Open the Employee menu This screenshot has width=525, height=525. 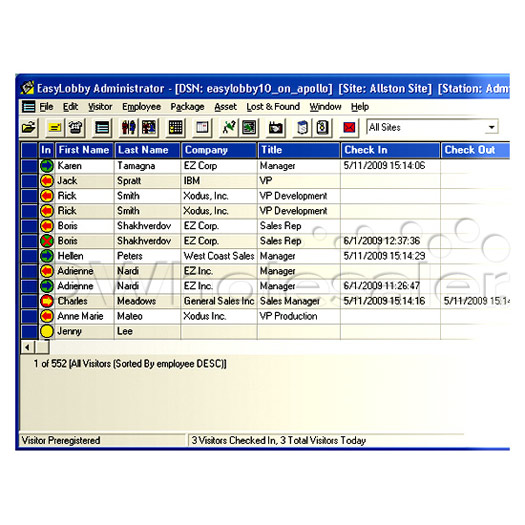141,107
